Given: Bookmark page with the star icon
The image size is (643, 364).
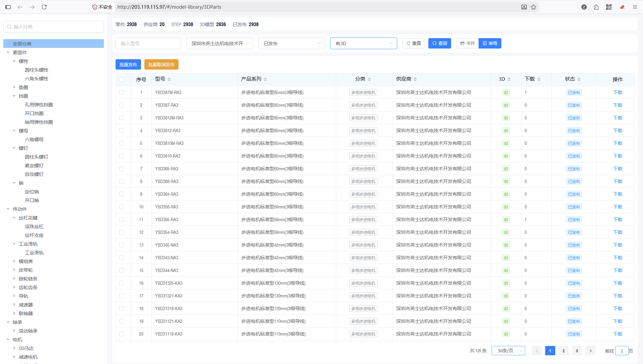Looking at the screenshot, I should [533, 7].
